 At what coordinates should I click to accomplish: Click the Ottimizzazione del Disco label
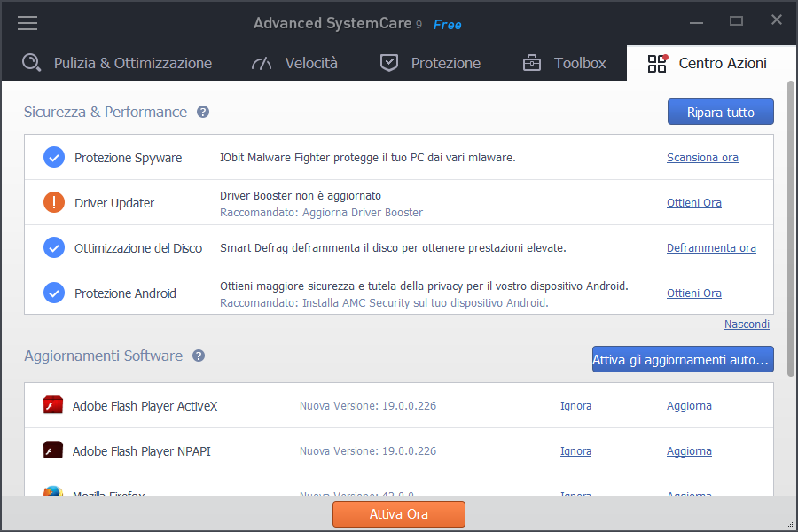tap(138, 248)
